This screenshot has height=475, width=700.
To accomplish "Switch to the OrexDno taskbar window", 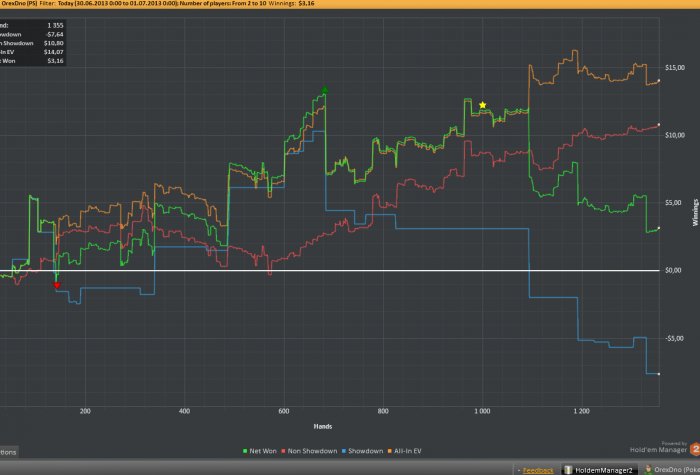I will (x=672, y=470).
